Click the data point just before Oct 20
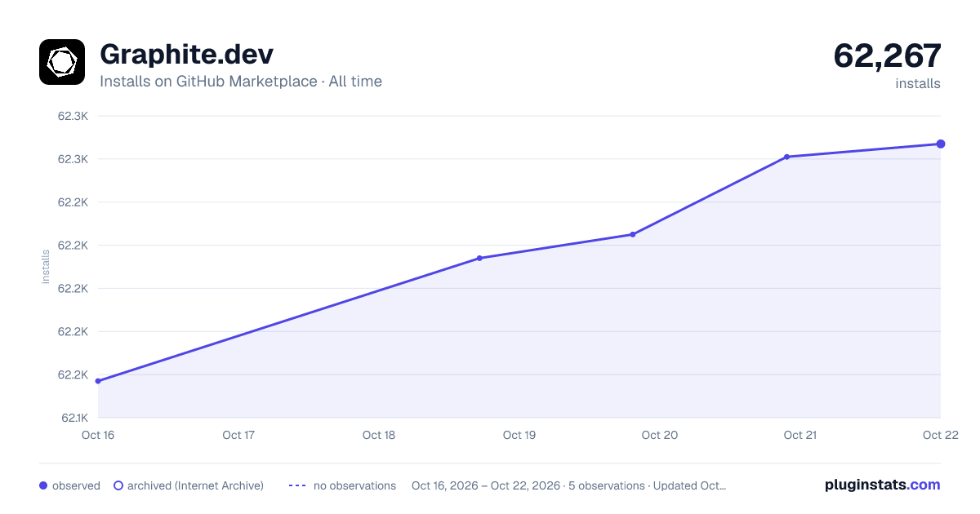This screenshot has width=980, height=514. click(632, 235)
